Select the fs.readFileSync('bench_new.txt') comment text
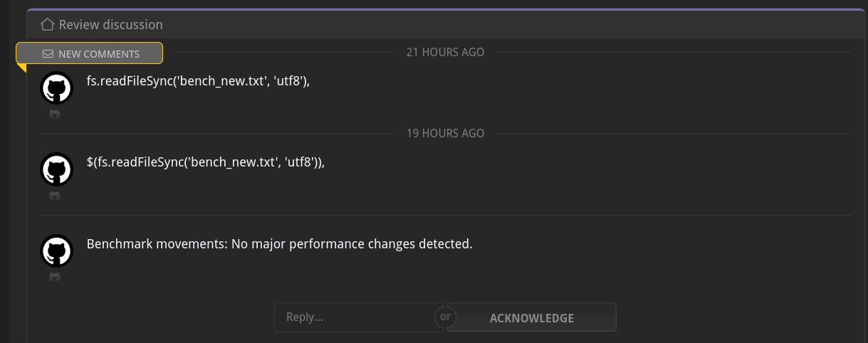This screenshot has width=868, height=343. point(199,81)
